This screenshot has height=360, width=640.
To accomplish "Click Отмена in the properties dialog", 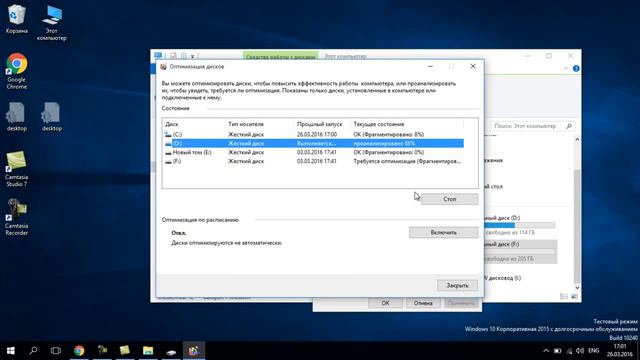I will 423,303.
